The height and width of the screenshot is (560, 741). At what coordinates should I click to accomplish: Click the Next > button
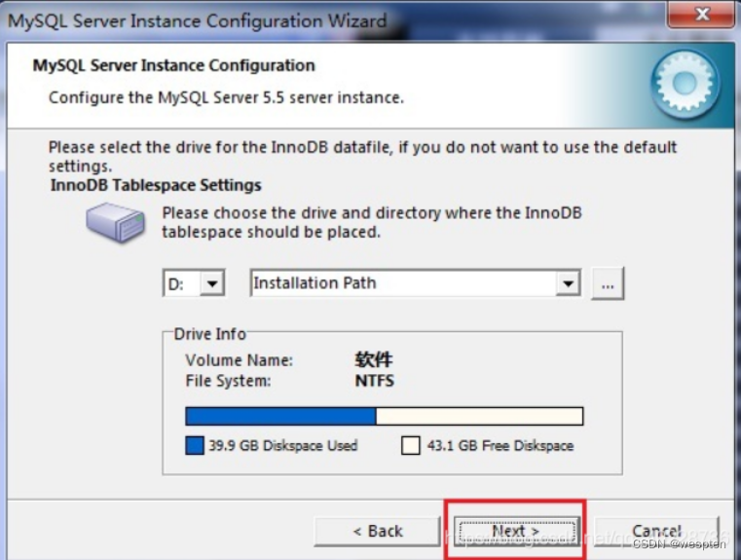(x=517, y=531)
